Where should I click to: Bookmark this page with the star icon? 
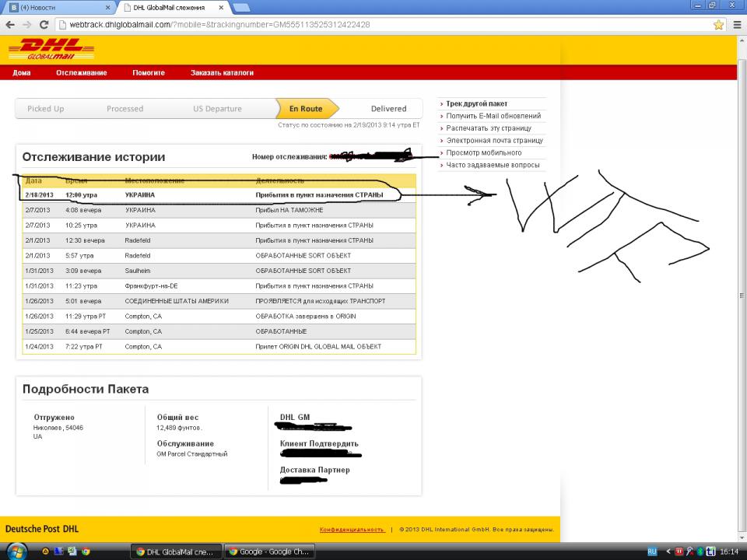pyautogui.click(x=718, y=24)
